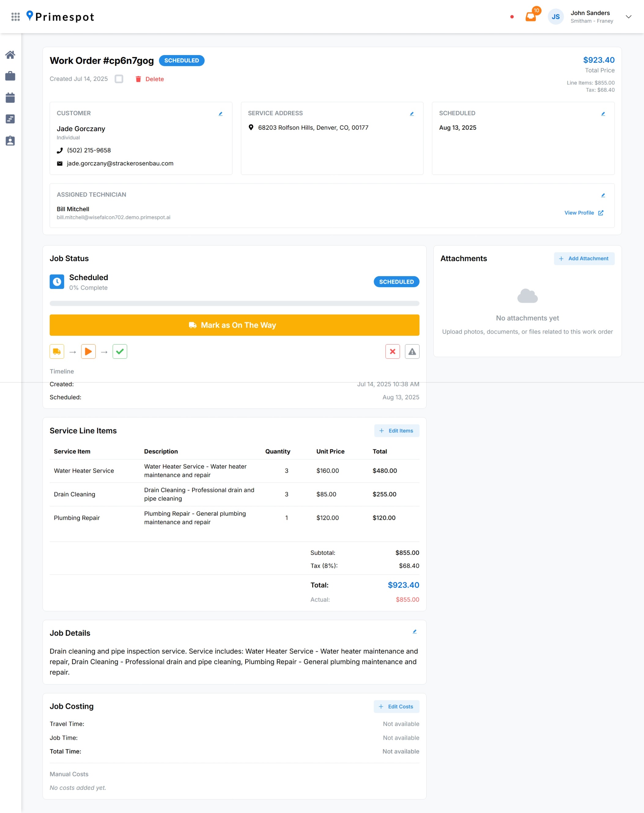Click the green checkmark complete icon

click(x=120, y=352)
